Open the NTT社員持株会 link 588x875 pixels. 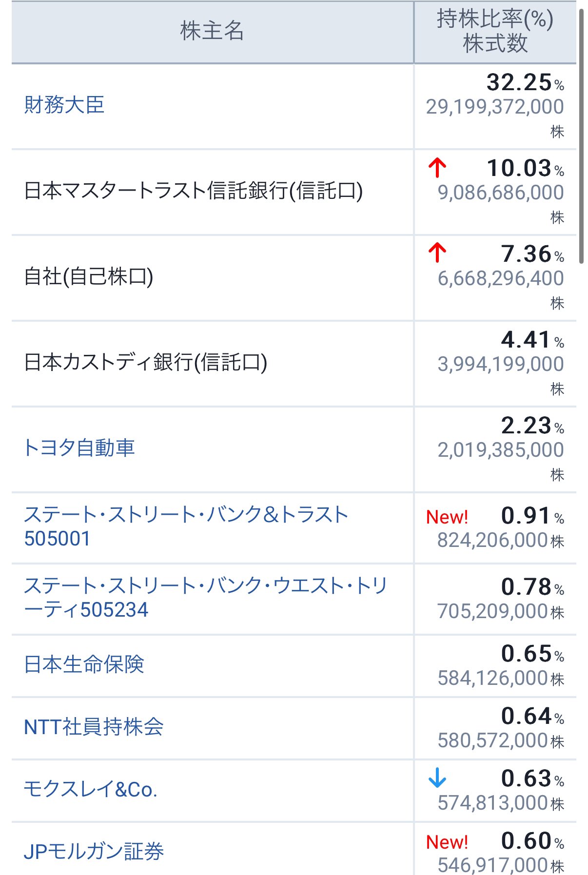(94, 727)
